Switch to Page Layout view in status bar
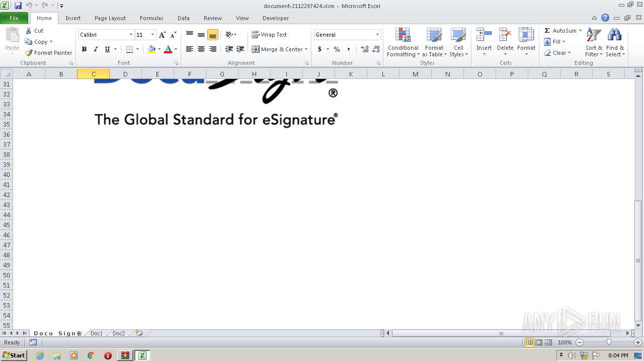Image resolution: width=644 pixels, height=362 pixels. tap(539, 342)
